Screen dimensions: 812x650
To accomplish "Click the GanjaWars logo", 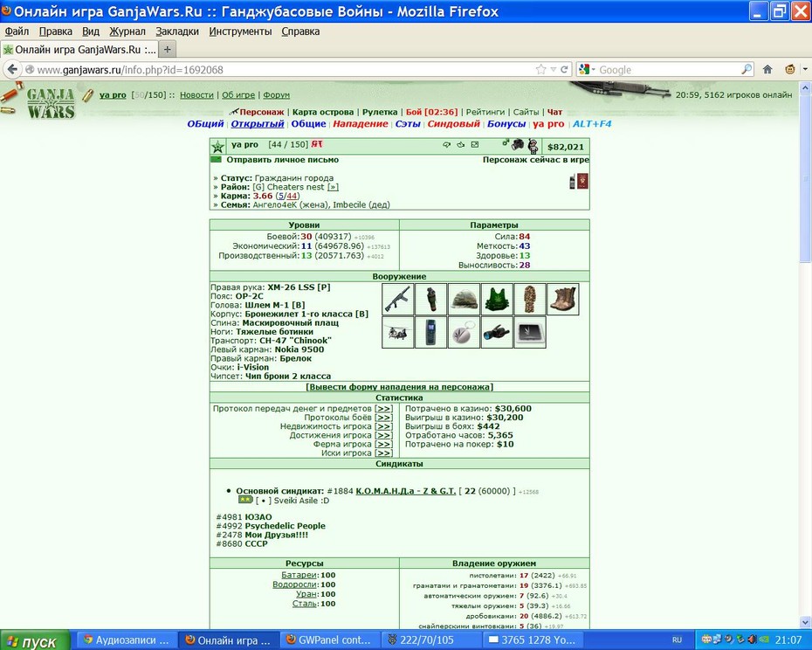I will pyautogui.click(x=51, y=103).
